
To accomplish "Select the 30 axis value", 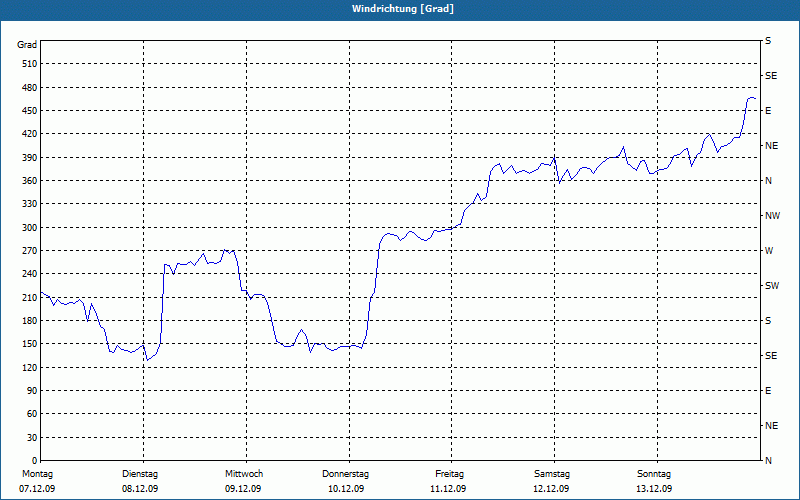I will (x=32, y=438).
